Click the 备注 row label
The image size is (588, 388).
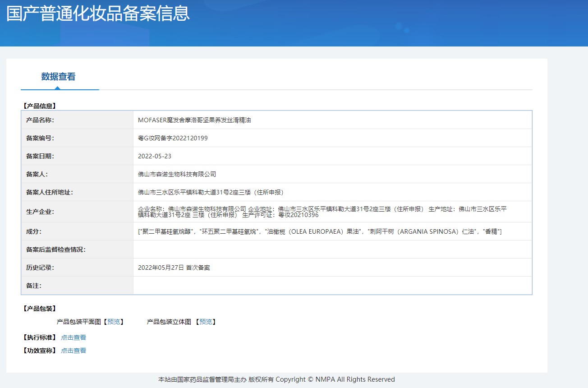pyautogui.click(x=34, y=286)
